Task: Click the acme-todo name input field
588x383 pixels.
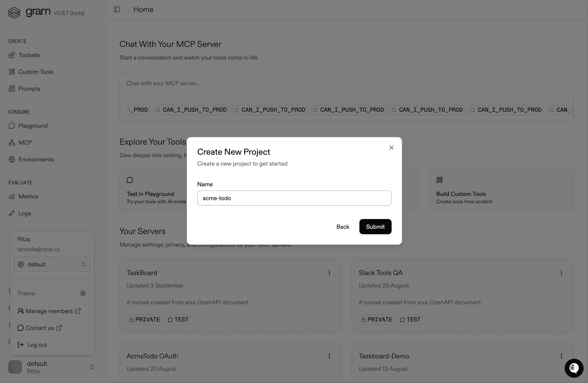Action: click(x=294, y=198)
